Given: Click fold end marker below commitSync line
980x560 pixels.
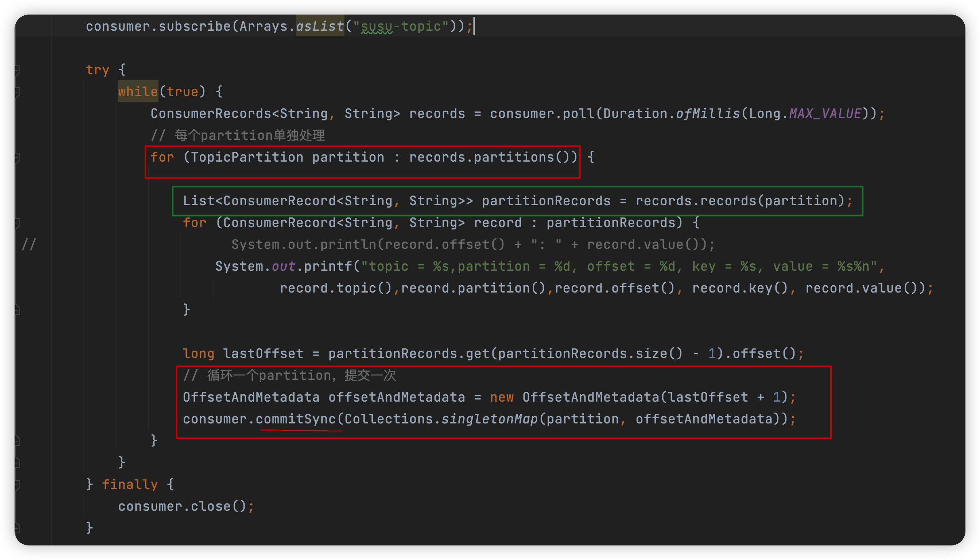Looking at the screenshot, I should click(17, 441).
